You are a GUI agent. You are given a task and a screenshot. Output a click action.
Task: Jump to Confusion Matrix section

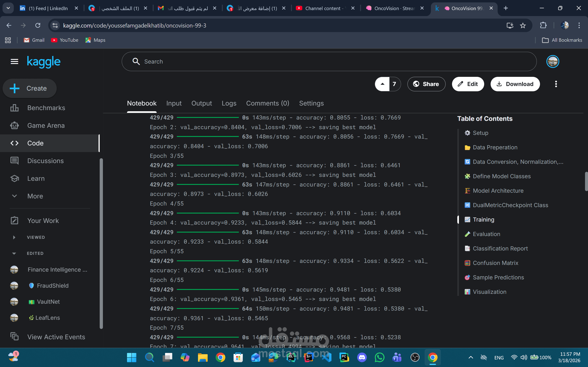click(495, 263)
